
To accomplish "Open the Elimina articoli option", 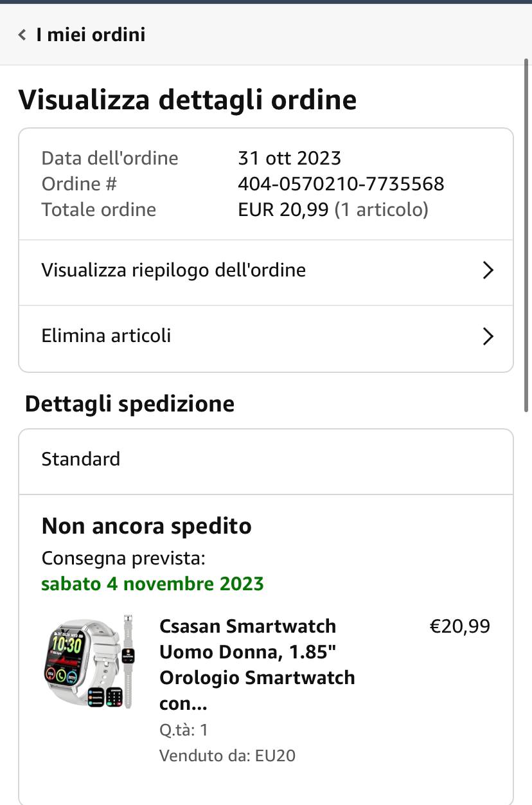I will click(x=266, y=336).
